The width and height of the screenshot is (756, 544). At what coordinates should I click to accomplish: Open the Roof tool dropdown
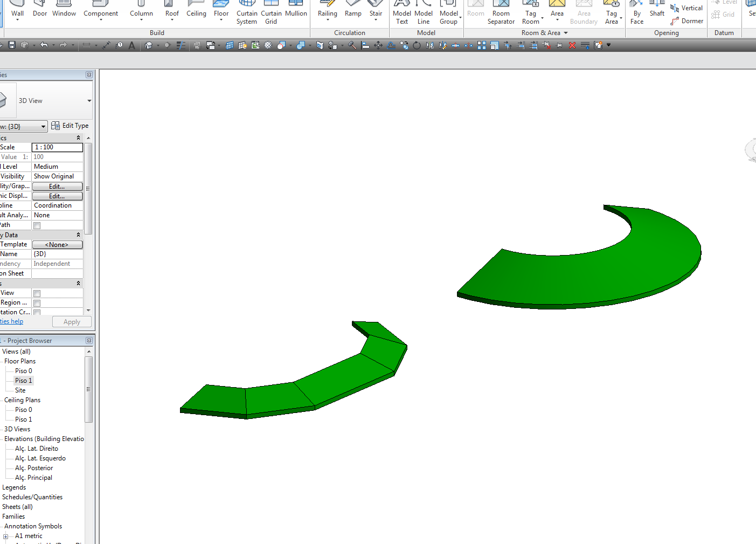(172, 20)
